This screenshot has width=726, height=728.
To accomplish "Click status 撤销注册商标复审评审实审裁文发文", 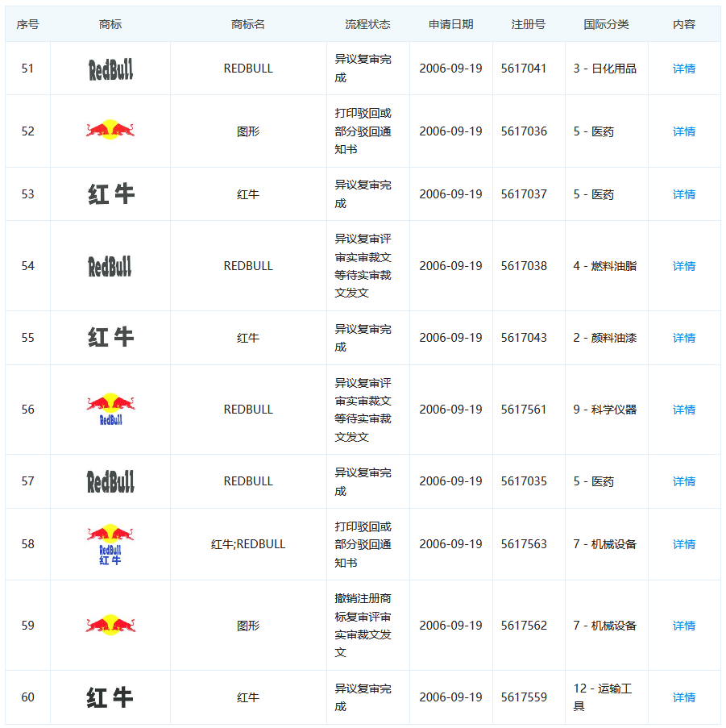I will [363, 626].
